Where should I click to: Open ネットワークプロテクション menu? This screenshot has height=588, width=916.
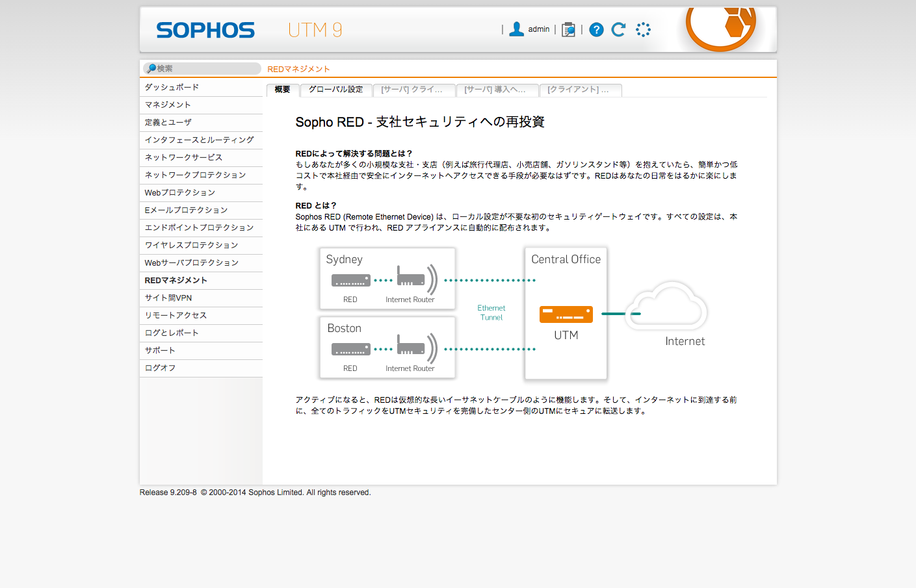(201, 175)
